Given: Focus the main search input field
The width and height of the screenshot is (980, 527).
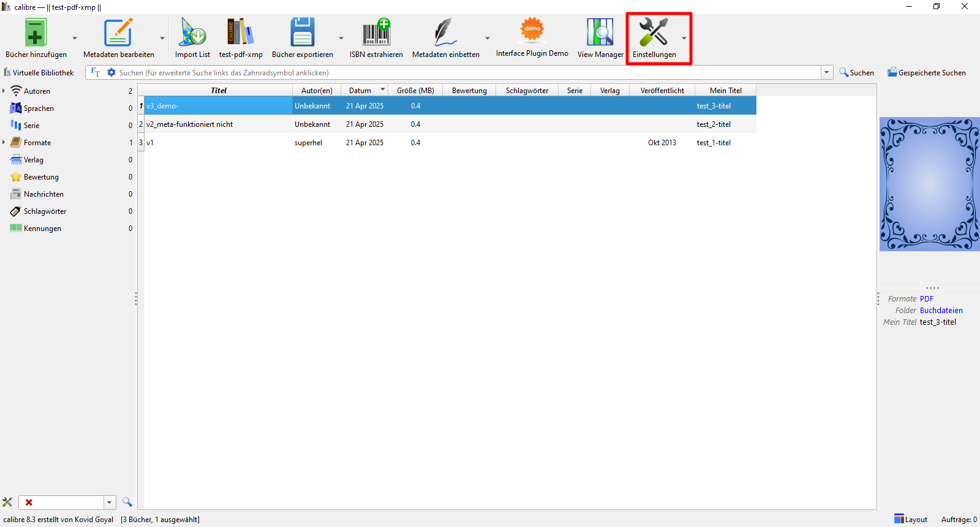Looking at the screenshot, I should [x=469, y=72].
